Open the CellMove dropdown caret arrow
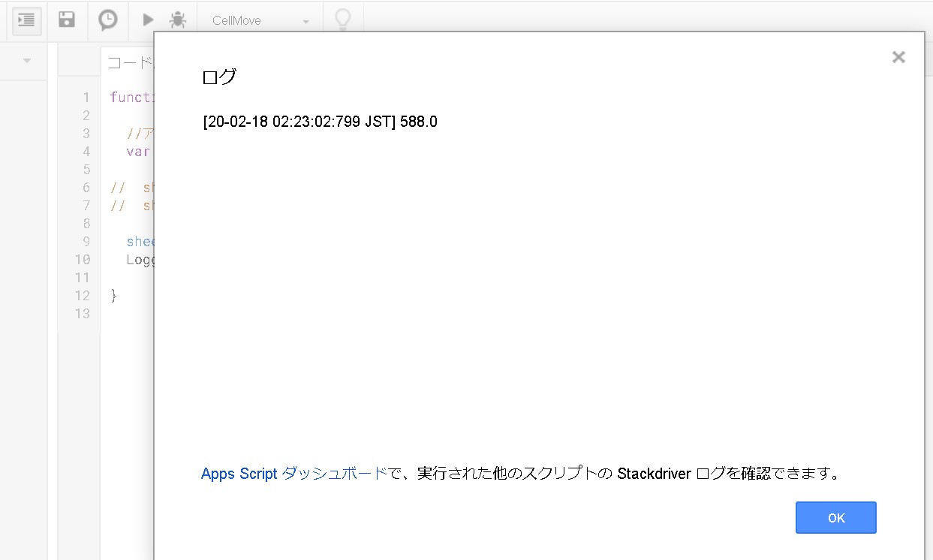The width and height of the screenshot is (933, 560). click(x=306, y=20)
